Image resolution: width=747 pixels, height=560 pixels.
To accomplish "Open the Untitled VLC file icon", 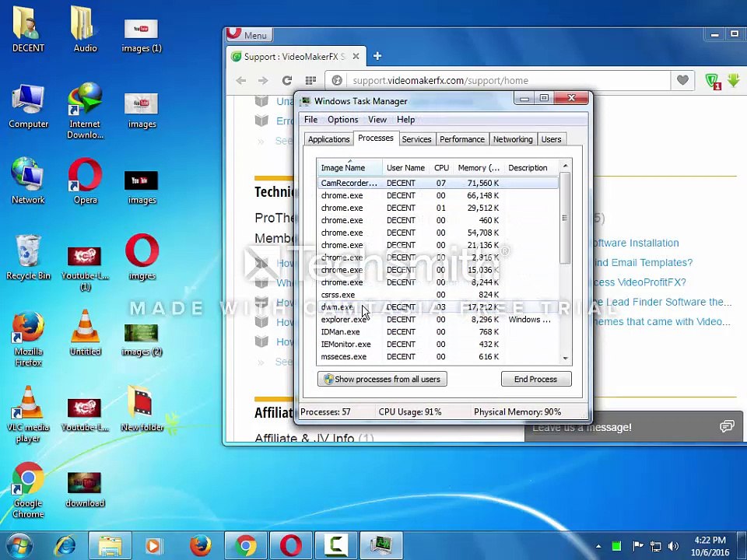I will point(85,333).
